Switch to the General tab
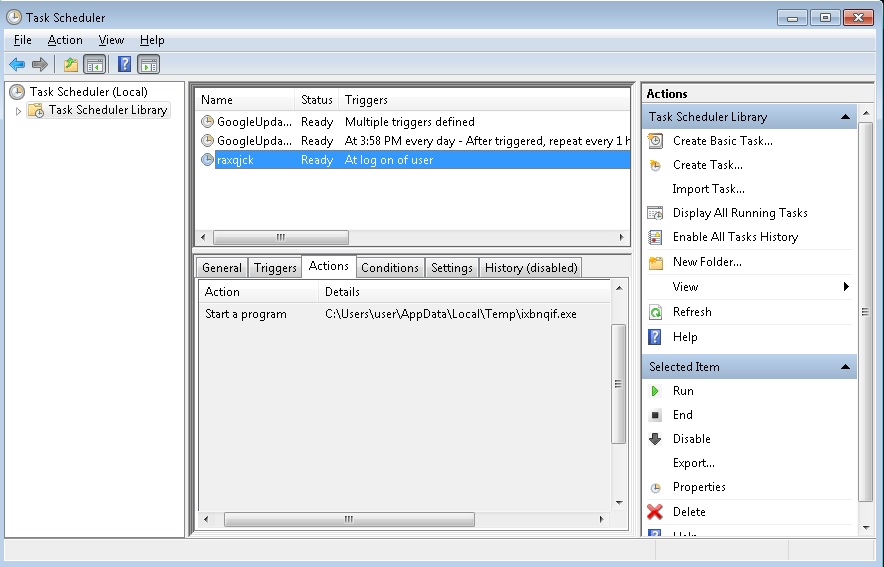The height and width of the screenshot is (567, 884). (222, 268)
